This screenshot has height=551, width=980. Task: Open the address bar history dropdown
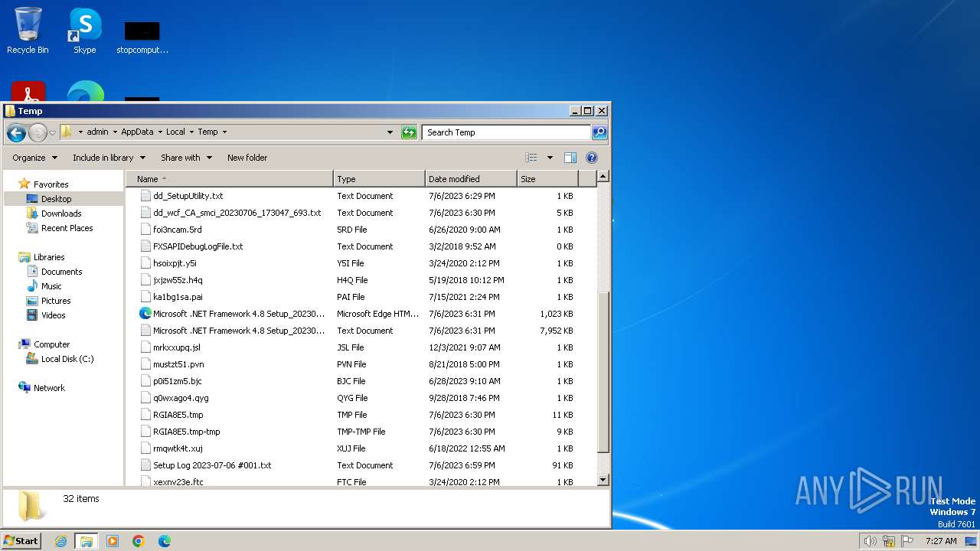pyautogui.click(x=390, y=132)
